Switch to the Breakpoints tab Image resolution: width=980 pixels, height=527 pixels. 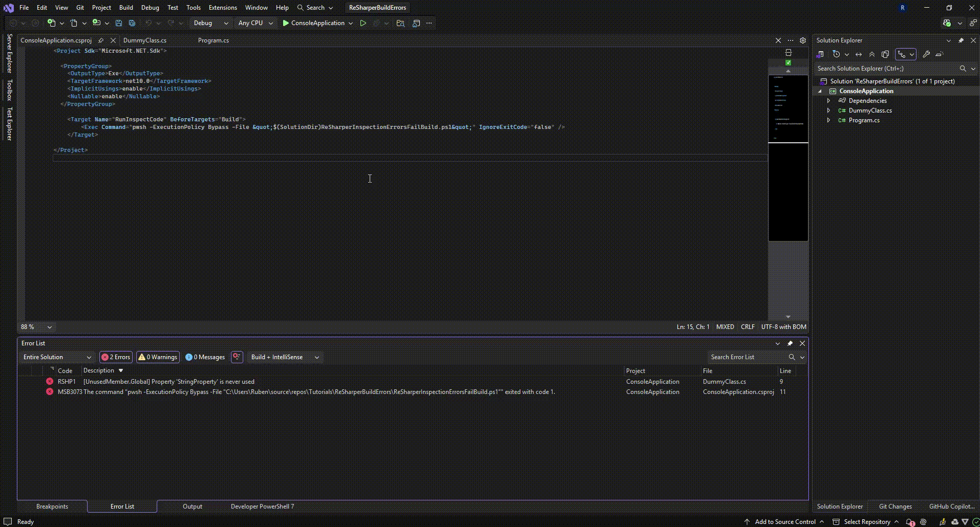tap(52, 507)
